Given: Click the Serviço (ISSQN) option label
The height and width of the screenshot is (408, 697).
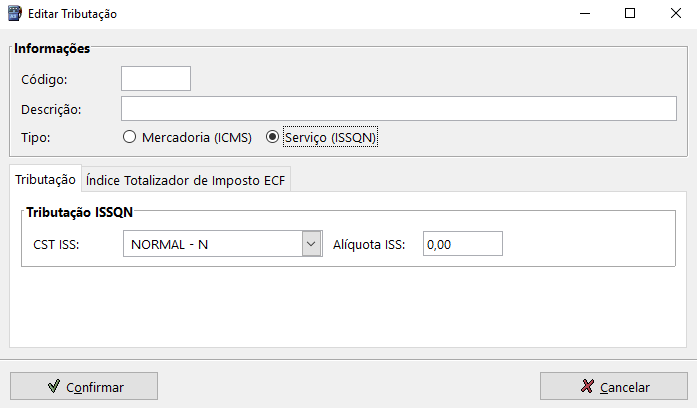Looking at the screenshot, I should [x=330, y=137].
